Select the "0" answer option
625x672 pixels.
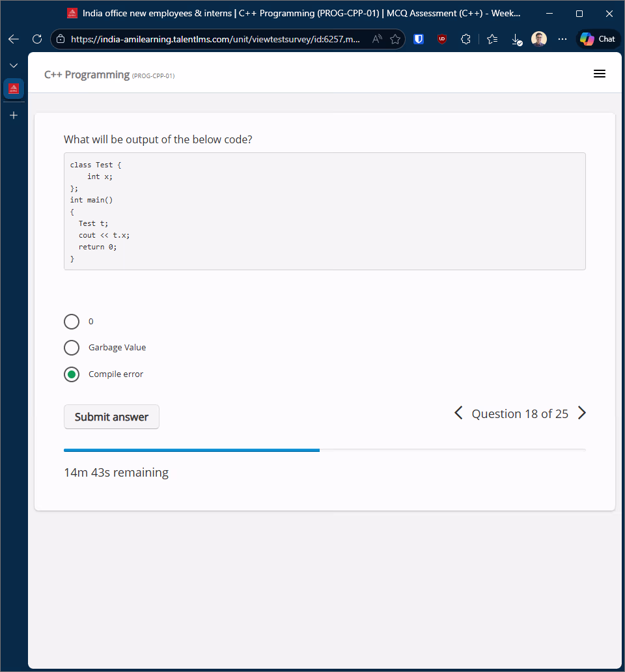point(72,322)
